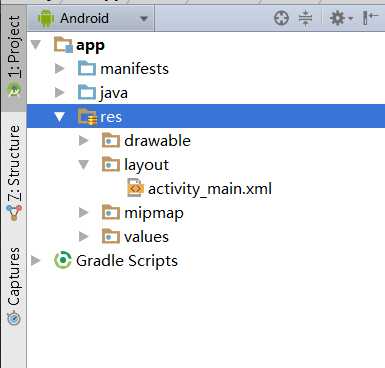The height and width of the screenshot is (368, 385).
Task: Click the res resource folder icon
Action: click(x=87, y=117)
